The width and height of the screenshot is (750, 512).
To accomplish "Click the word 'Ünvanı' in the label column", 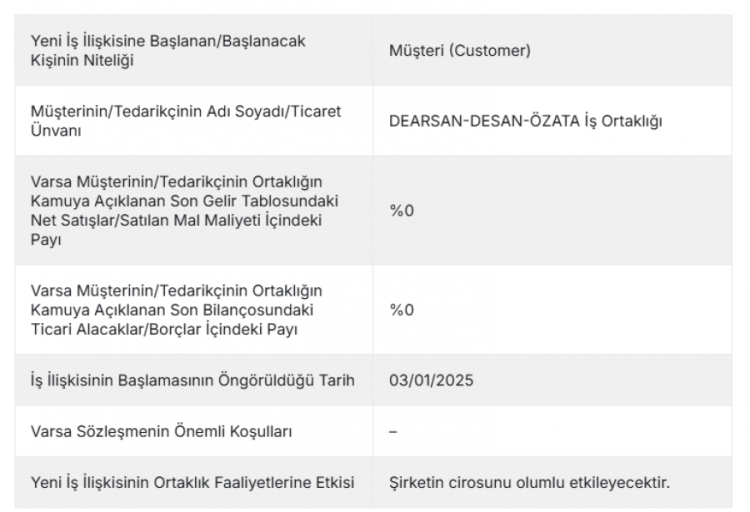I will (x=58, y=130).
